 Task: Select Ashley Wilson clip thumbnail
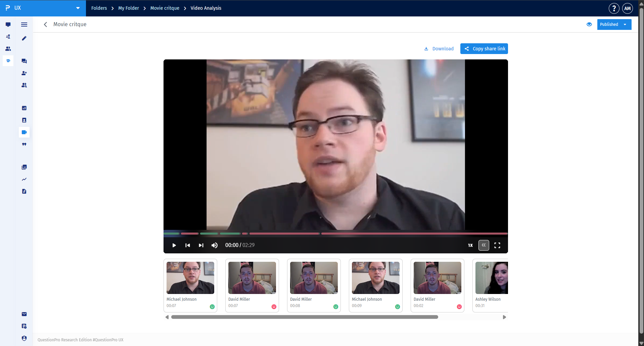click(490, 285)
